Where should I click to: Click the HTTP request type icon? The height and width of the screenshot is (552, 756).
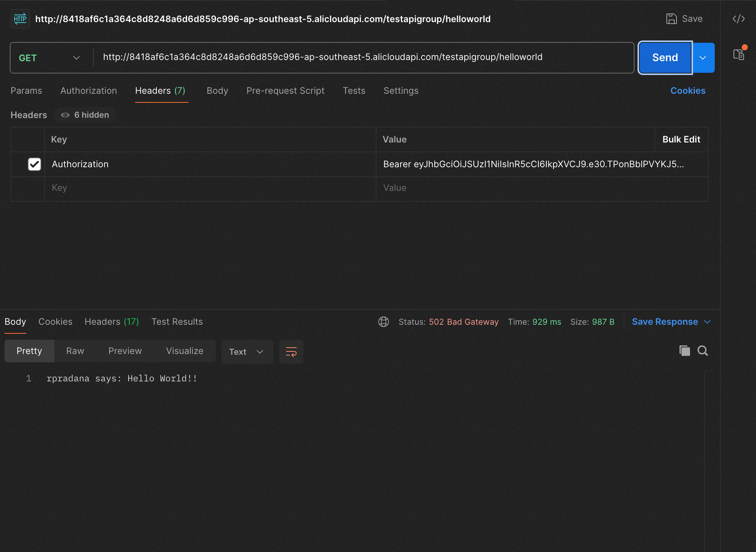tap(20, 19)
